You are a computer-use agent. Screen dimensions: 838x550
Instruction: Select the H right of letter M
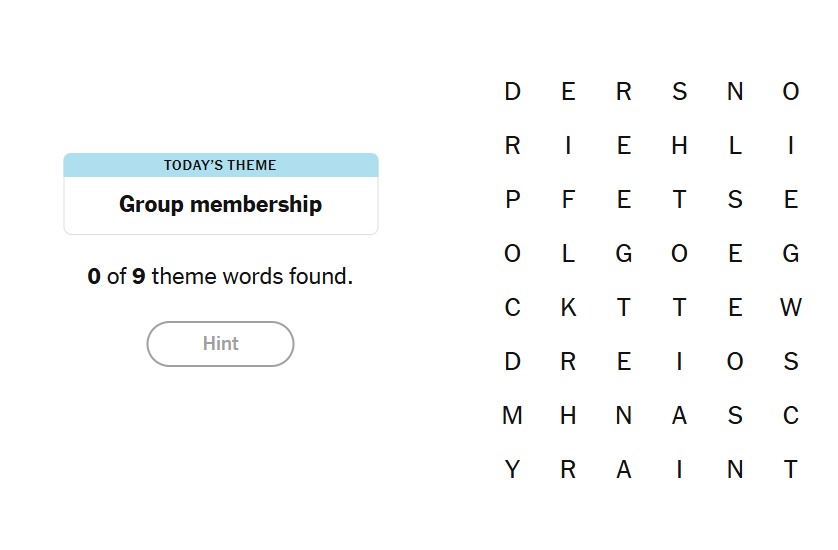pyautogui.click(x=568, y=416)
